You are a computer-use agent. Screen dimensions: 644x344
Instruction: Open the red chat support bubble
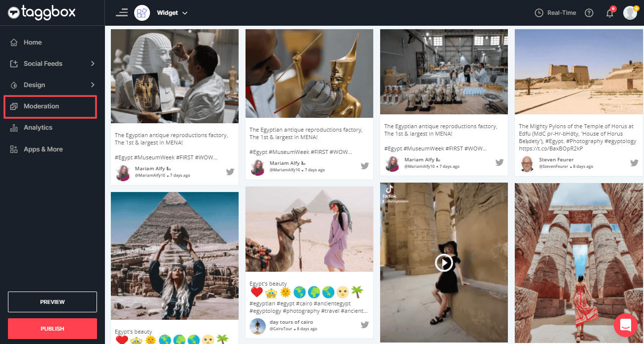626,325
